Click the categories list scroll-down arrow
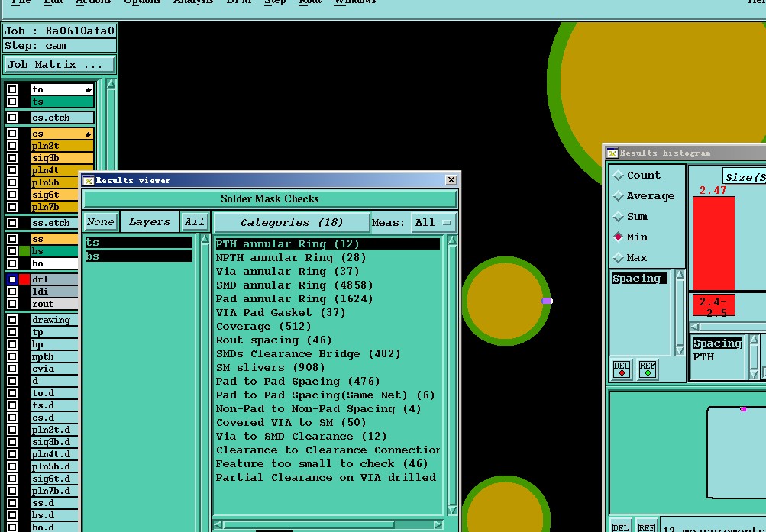Viewport: 766px width, 532px height. pyautogui.click(x=452, y=510)
